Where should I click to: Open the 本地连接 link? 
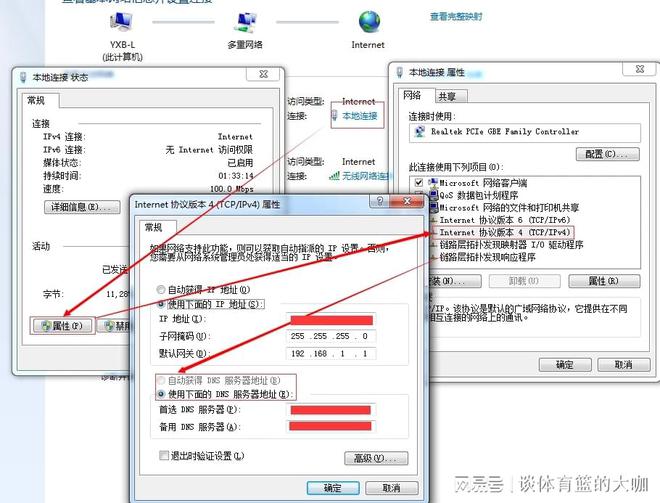pyautogui.click(x=360, y=116)
